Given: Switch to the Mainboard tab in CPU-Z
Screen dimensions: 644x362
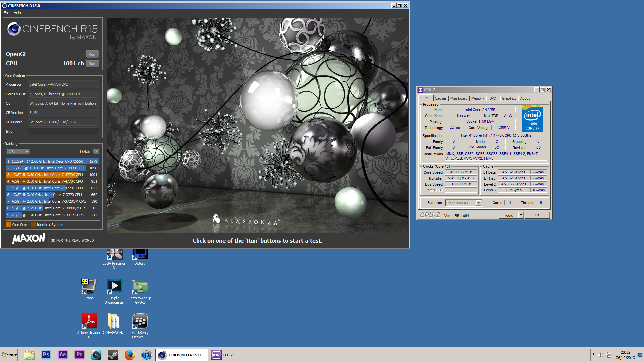Looking at the screenshot, I should [459, 98].
